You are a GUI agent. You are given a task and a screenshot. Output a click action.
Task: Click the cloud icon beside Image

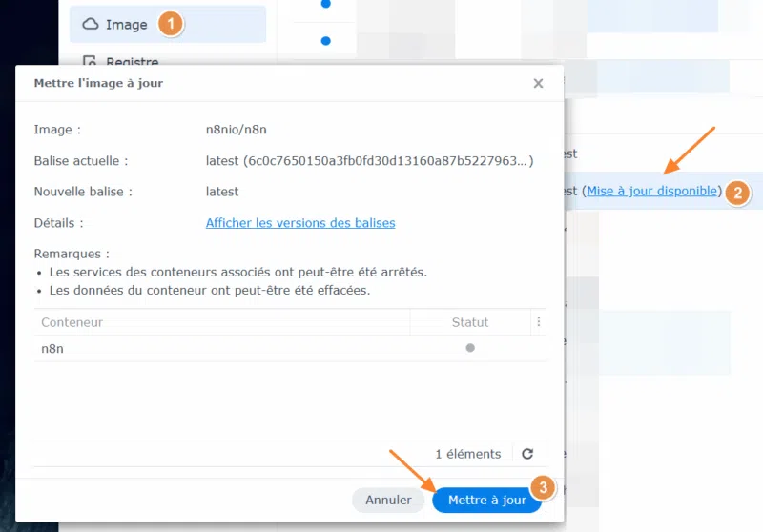pyautogui.click(x=91, y=24)
